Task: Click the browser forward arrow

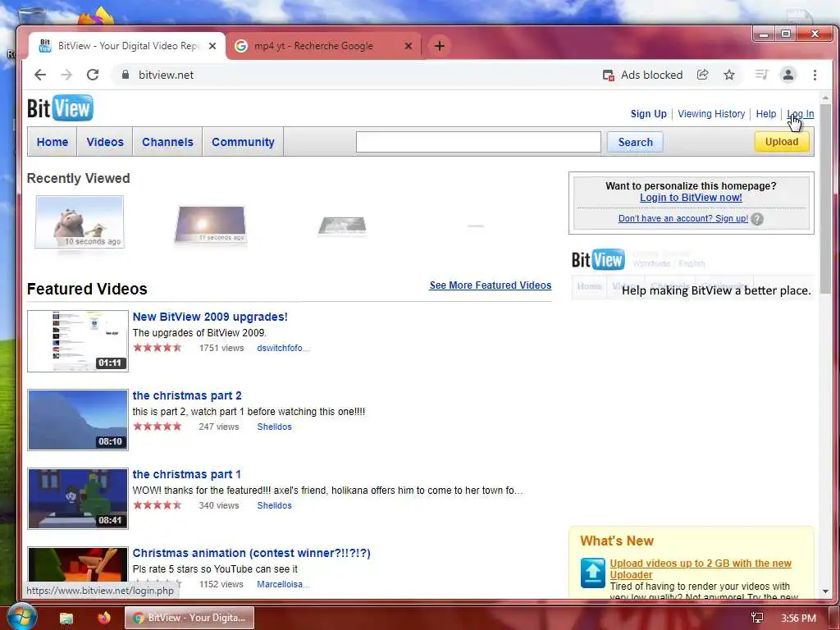Action: coord(66,75)
